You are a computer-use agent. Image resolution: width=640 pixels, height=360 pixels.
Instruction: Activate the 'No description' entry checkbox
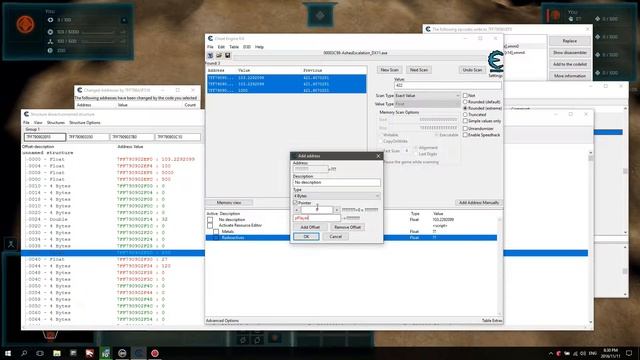(x=210, y=220)
